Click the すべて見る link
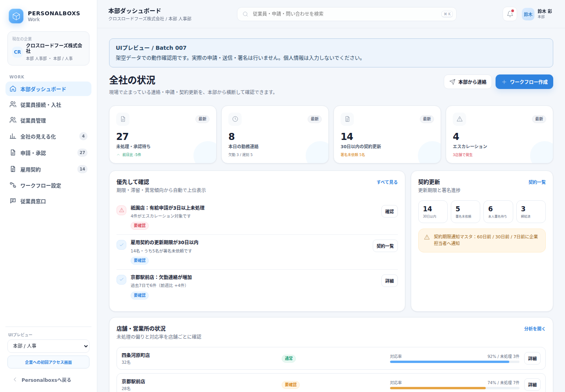 click(x=387, y=182)
